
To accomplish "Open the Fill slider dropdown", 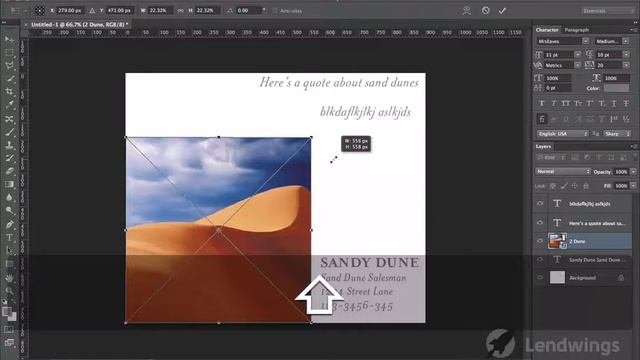I will [x=633, y=186].
